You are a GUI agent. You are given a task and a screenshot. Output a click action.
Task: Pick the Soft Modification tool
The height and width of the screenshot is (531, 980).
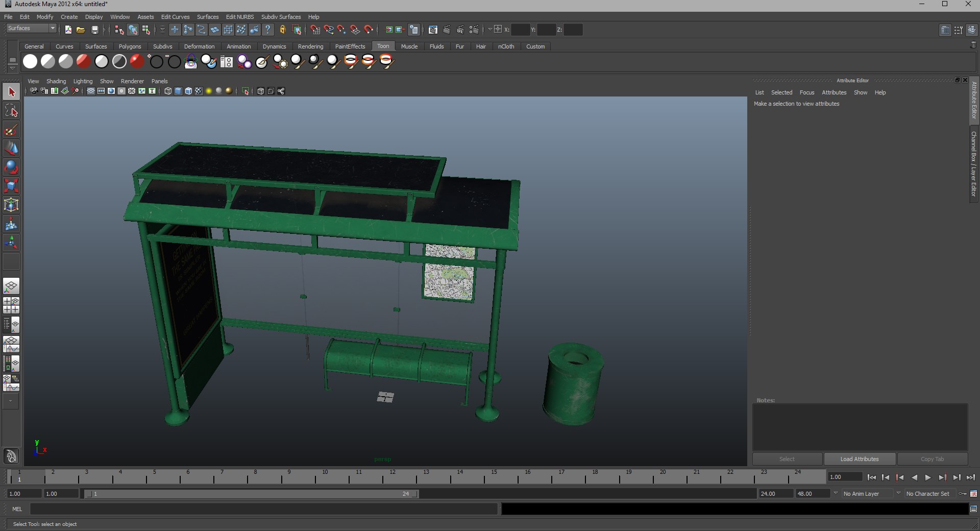coord(11,224)
